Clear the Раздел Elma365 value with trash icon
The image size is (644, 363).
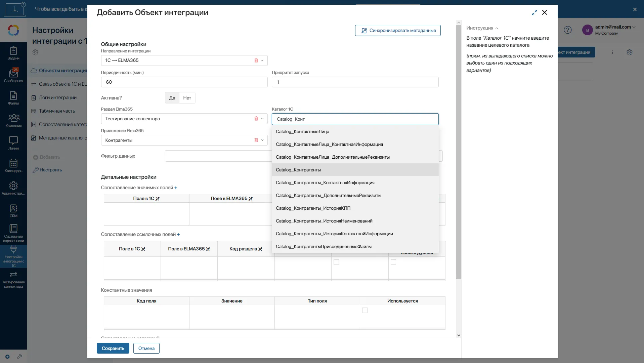click(256, 119)
